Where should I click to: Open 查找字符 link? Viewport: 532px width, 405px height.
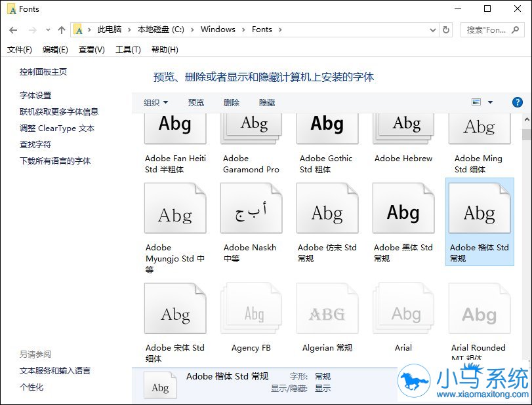(35, 144)
